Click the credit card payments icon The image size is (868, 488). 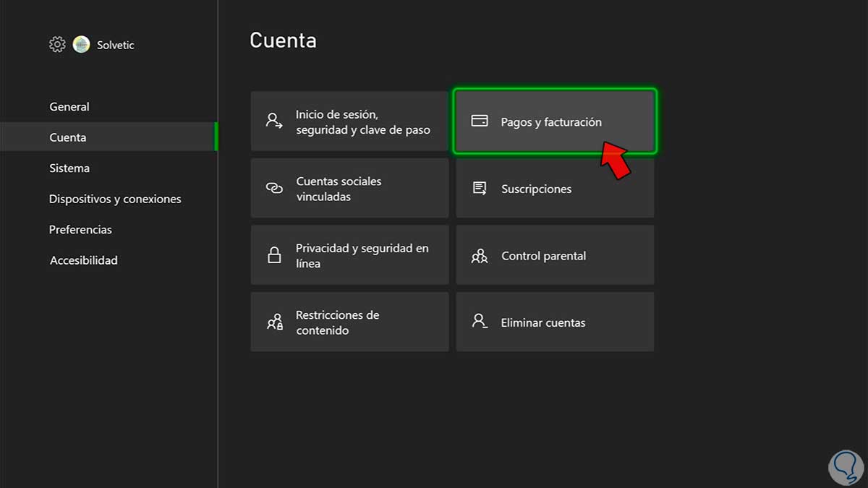pyautogui.click(x=479, y=121)
